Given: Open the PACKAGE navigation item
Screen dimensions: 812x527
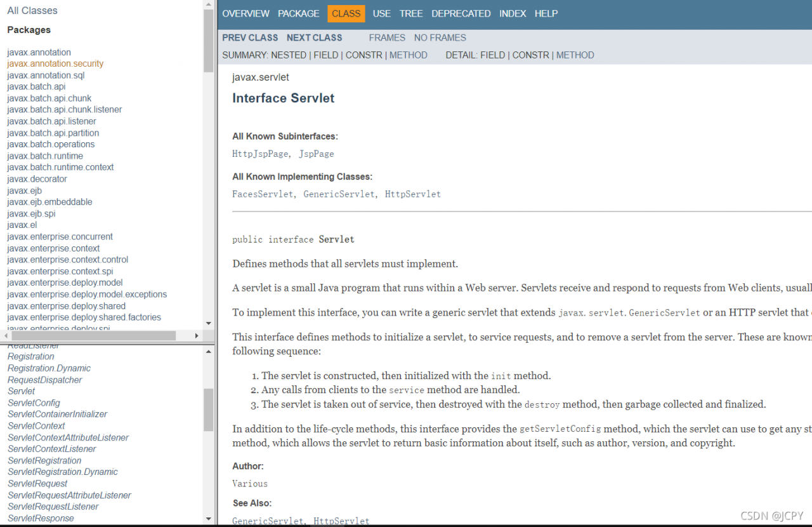Looking at the screenshot, I should tap(298, 13).
